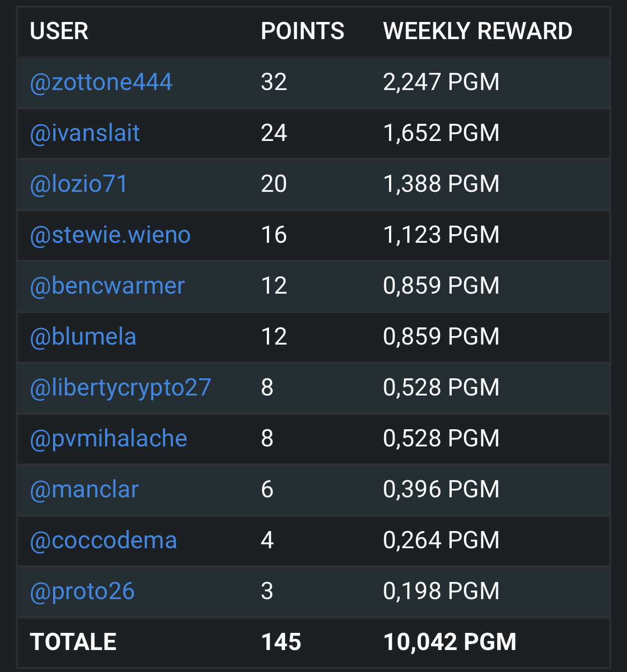
Task: Select the 1,652 PGM reward cell
Action: [x=442, y=133]
